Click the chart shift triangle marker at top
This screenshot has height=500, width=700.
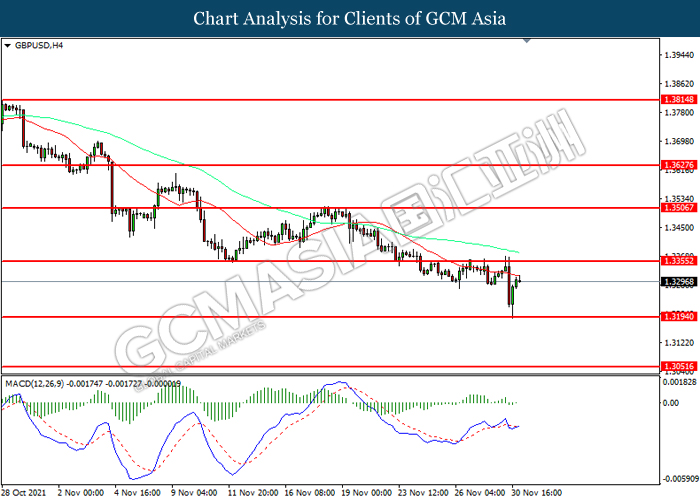click(527, 41)
